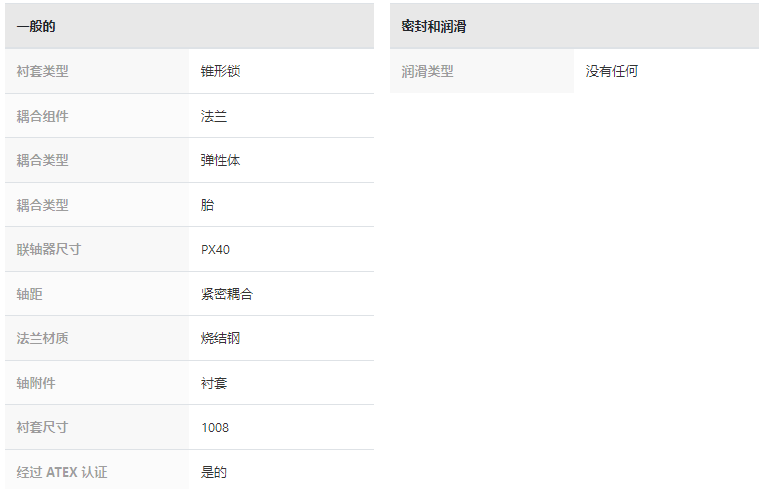This screenshot has height=489, width=763.
Task: Click the 一般的 section header
Action: pos(189,26)
